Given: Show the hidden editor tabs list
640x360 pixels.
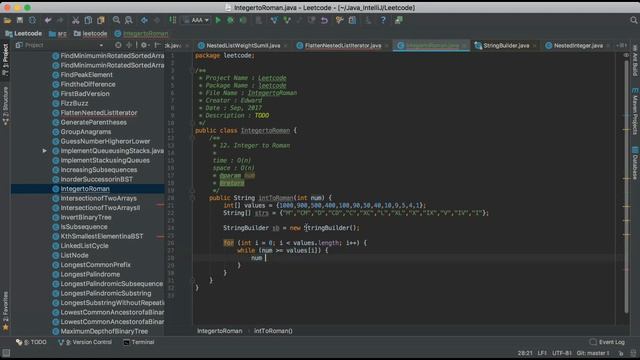Looking at the screenshot, I should (621, 46).
